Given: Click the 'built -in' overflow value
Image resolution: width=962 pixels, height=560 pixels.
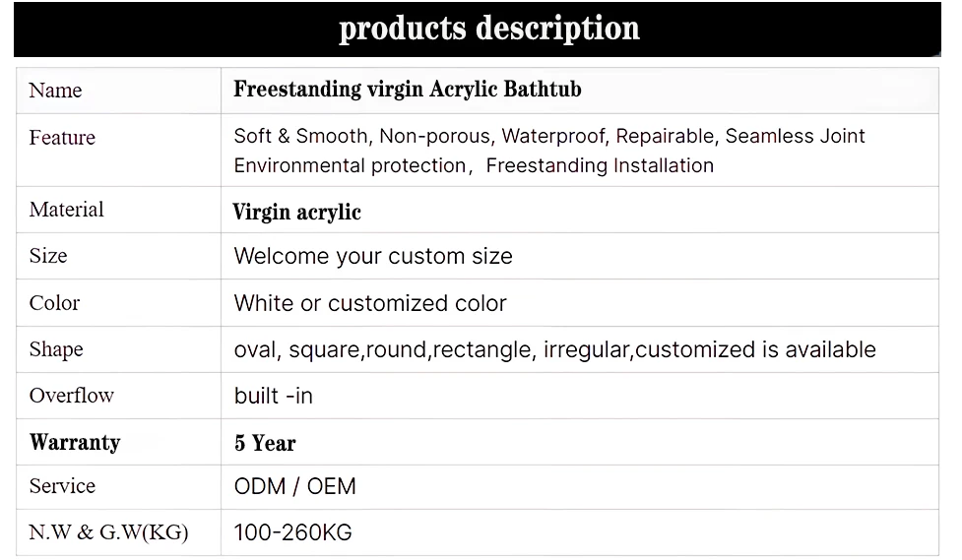Looking at the screenshot, I should 273,396.
